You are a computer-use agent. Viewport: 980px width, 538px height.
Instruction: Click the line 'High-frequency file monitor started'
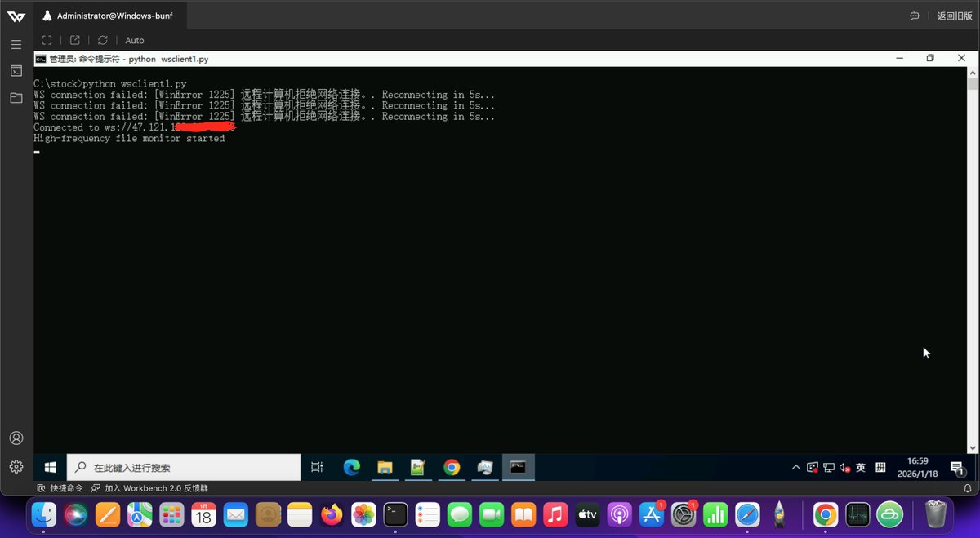[x=129, y=138]
